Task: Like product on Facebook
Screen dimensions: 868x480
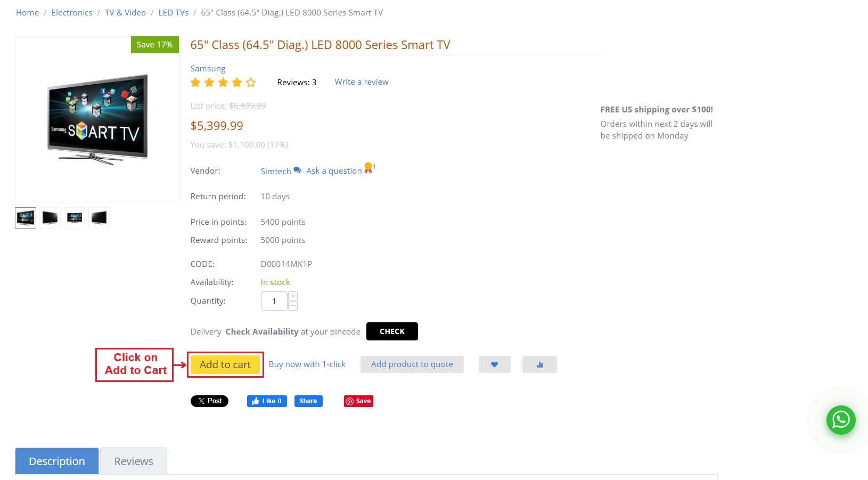Action: [267, 401]
